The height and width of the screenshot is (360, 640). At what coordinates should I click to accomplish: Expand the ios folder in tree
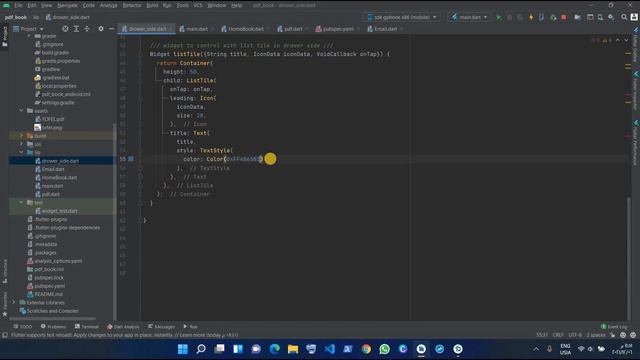pos(22,144)
